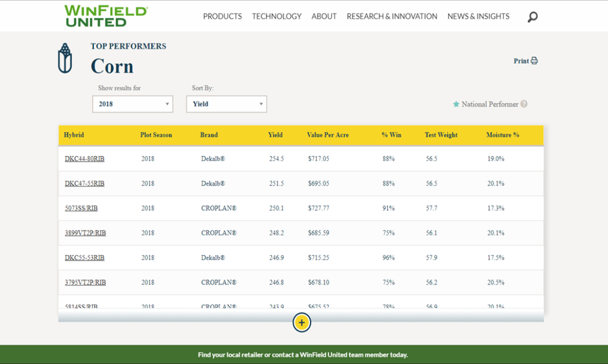Open the DKC55-53RIB hybrid link
The height and width of the screenshot is (364, 608).
click(85, 258)
